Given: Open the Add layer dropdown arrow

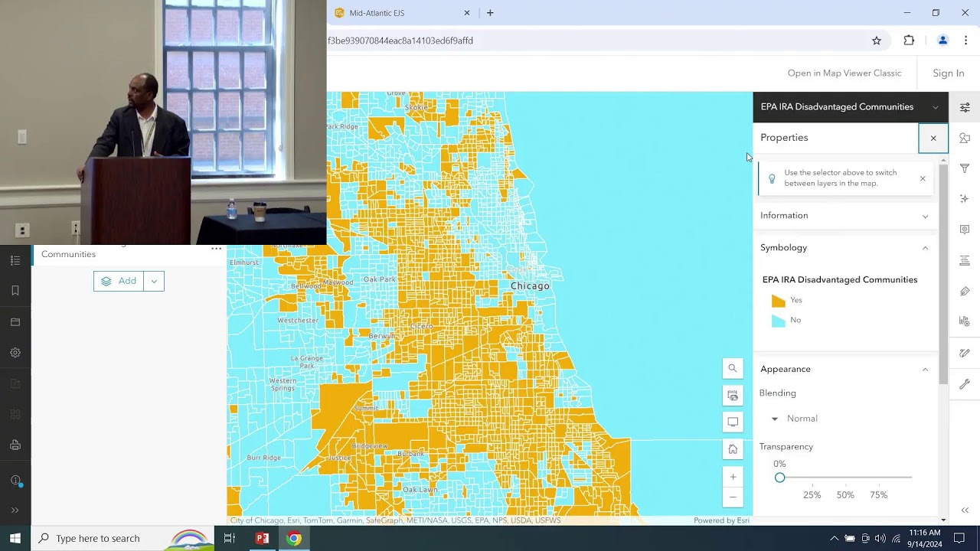Looking at the screenshot, I should [x=154, y=282].
